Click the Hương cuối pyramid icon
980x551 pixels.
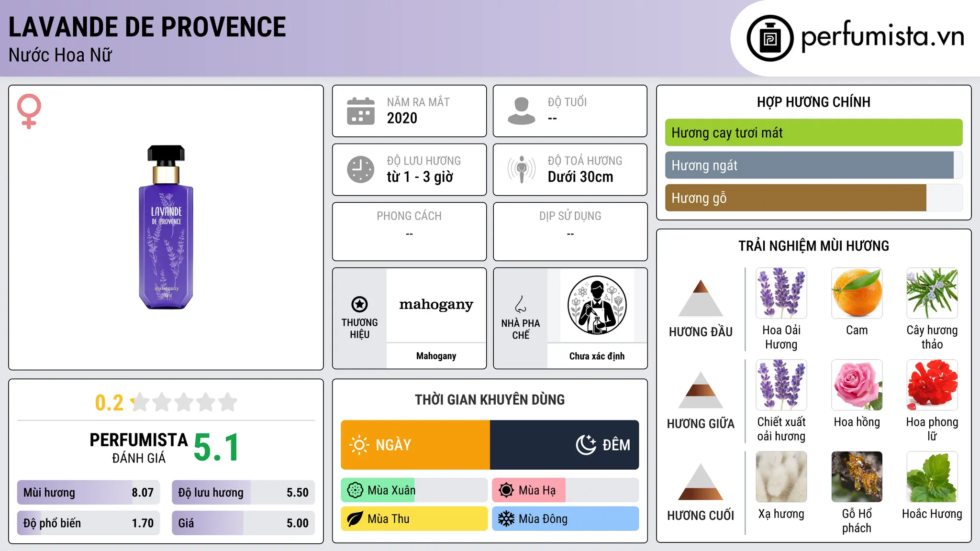click(701, 482)
